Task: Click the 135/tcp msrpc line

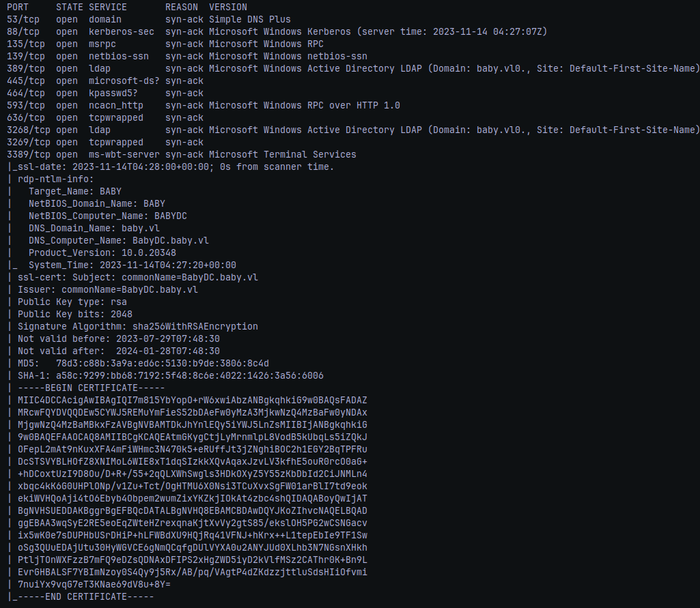Action: pyautogui.click(x=165, y=44)
